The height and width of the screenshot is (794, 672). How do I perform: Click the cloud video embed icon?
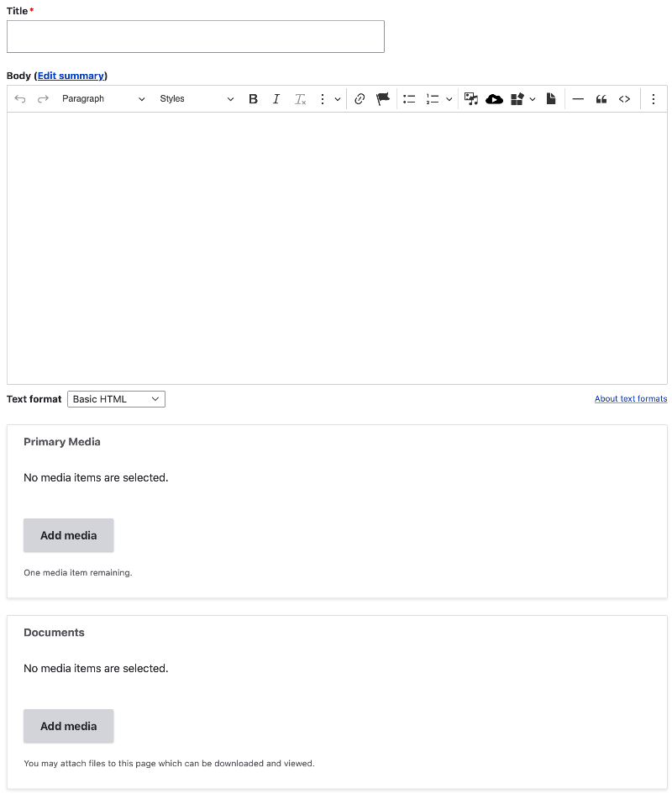495,99
